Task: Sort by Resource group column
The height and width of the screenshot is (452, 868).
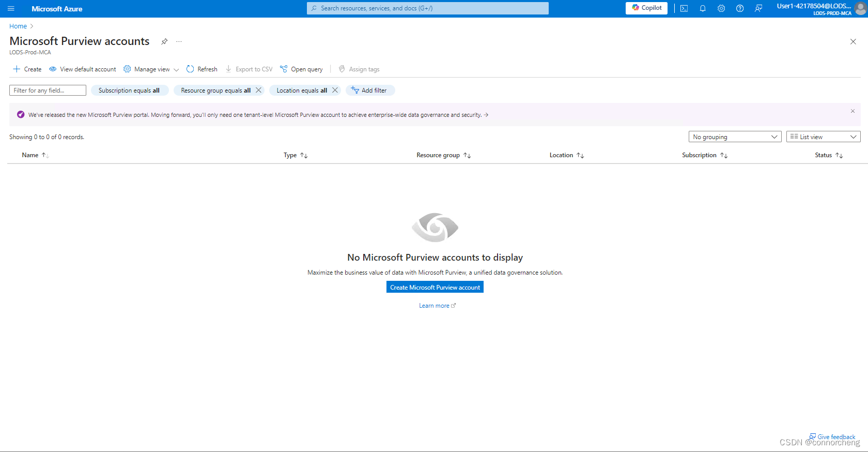Action: (x=444, y=155)
